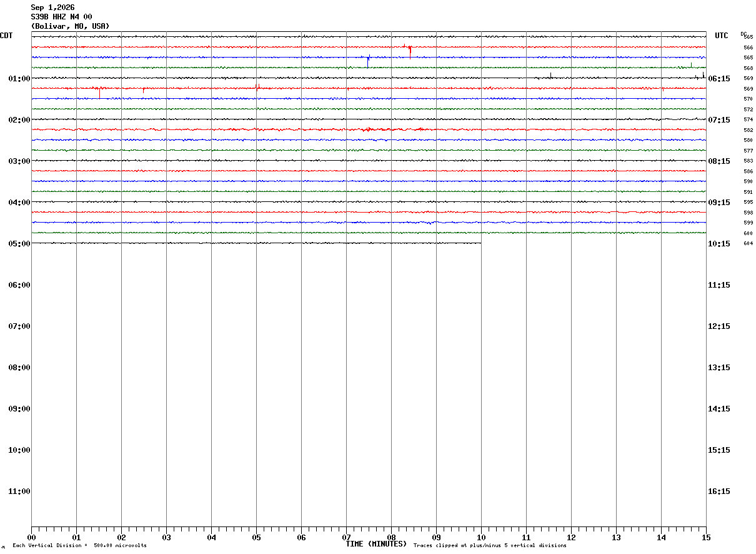This screenshot has height=554, width=756.
Task: Click the 06:15 UTC time label
Action: pyautogui.click(x=719, y=79)
